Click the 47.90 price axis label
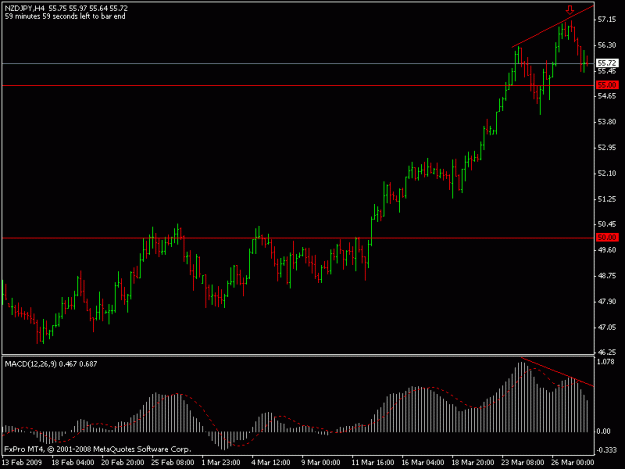625x469 pixels. [607, 302]
